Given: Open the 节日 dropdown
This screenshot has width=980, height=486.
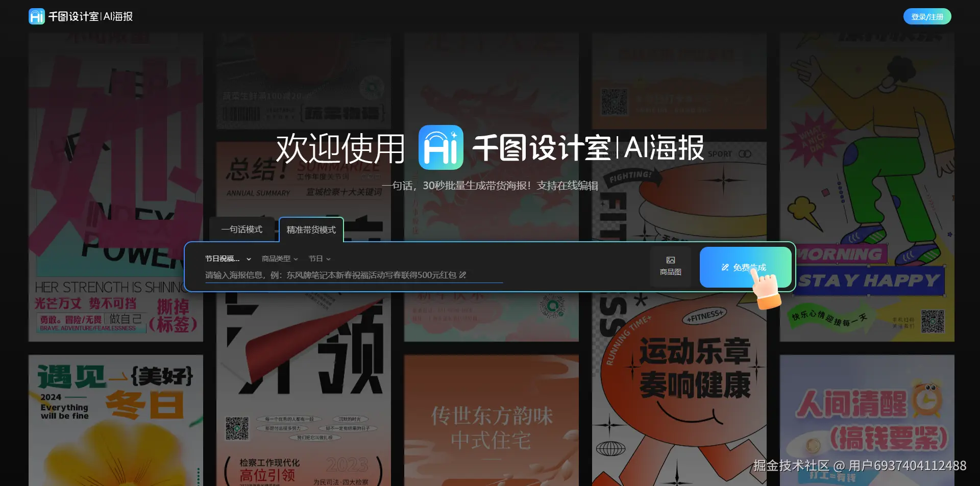Looking at the screenshot, I should click(319, 259).
